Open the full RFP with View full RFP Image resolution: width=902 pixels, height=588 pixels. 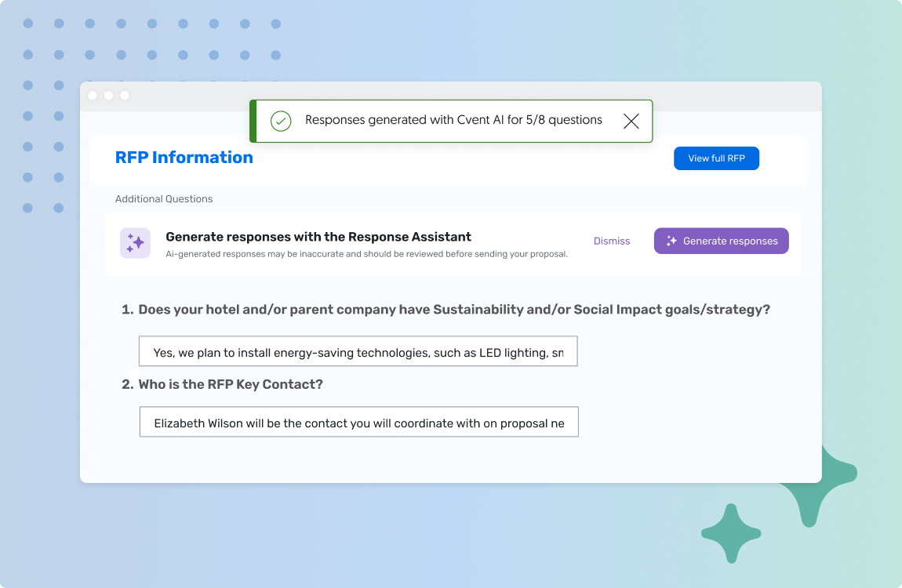tap(716, 158)
